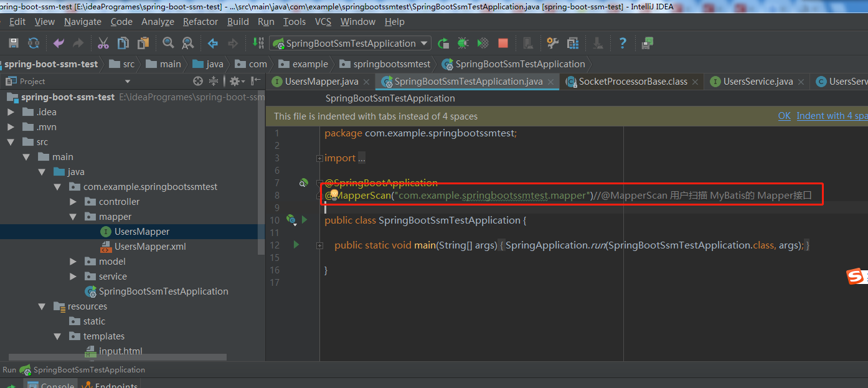Viewport: 868px width, 388px height.
Task: Click Collapse All icon in Project panel
Action: [214, 81]
